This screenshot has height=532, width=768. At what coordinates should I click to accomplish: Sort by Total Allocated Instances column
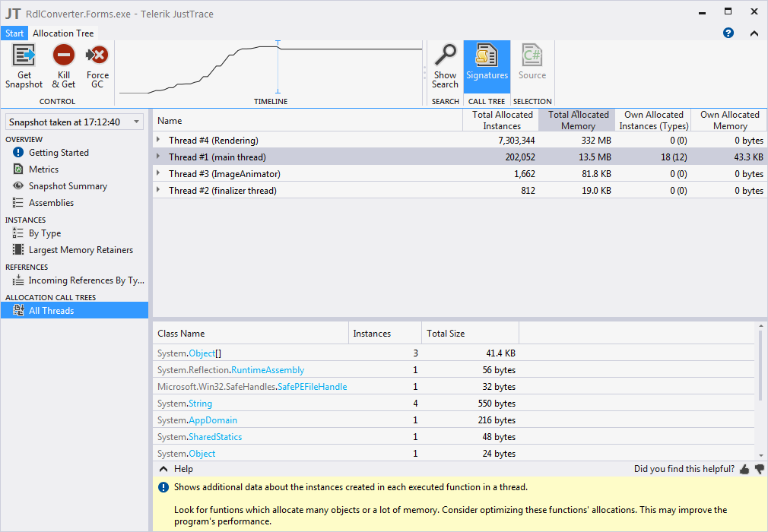point(500,120)
